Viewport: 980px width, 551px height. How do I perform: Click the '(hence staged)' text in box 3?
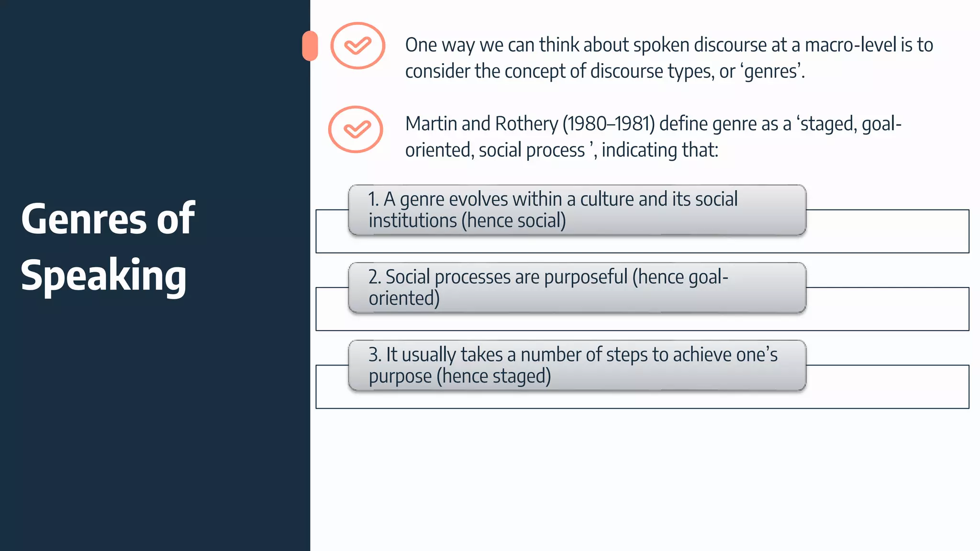(493, 376)
